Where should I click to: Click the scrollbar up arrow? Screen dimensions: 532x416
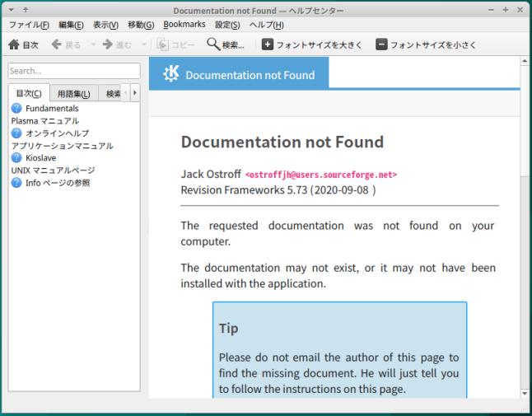click(x=525, y=62)
